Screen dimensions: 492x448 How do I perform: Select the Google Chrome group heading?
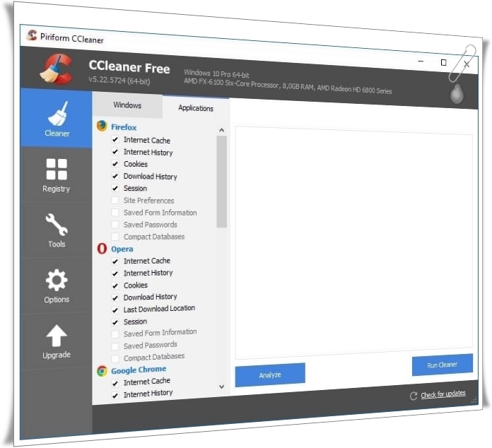coord(139,370)
